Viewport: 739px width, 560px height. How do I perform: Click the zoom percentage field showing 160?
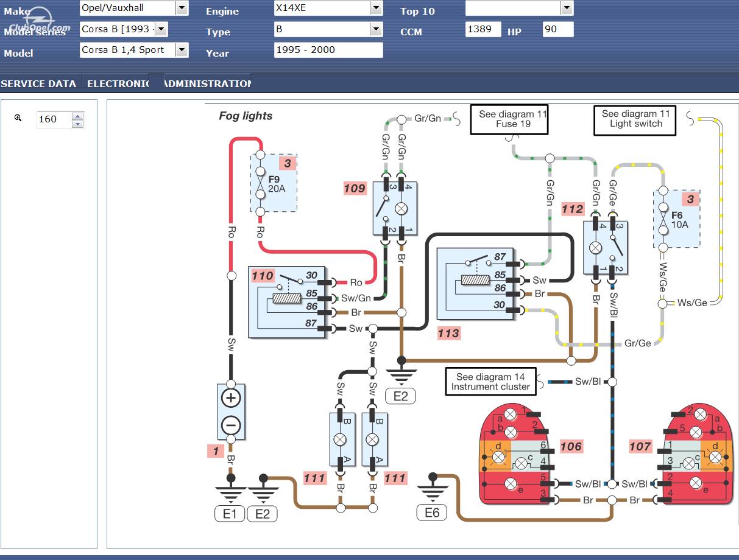tap(54, 120)
